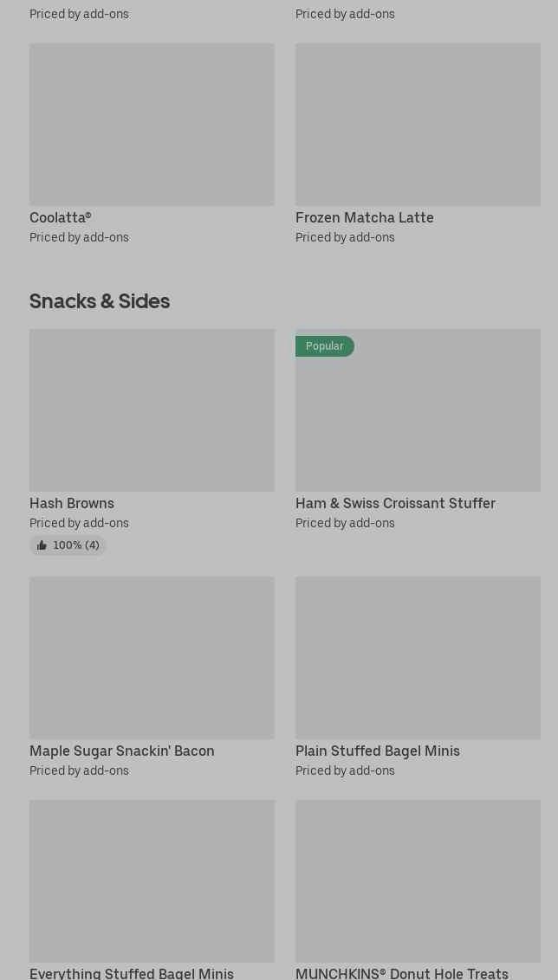This screenshot has width=558, height=980.
Task: Select the Everything Stuffed Bagel Minis image
Action: point(152,881)
